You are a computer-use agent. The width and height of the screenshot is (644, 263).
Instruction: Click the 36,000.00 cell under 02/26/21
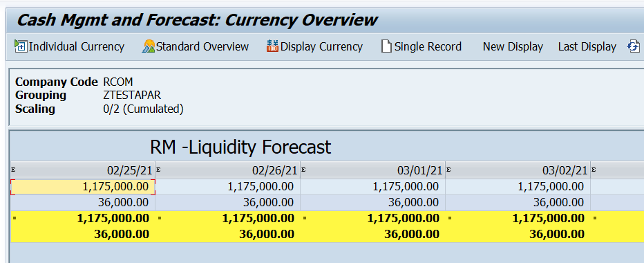(x=227, y=203)
